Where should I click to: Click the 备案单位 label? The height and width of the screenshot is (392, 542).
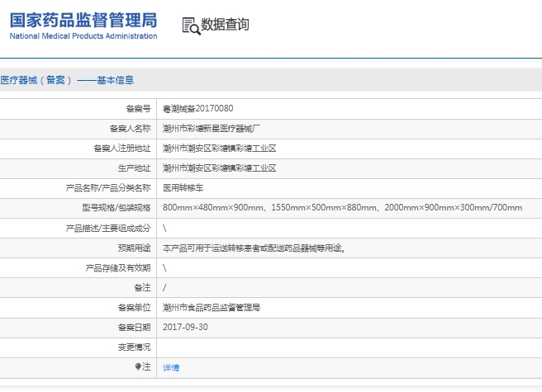point(134,307)
